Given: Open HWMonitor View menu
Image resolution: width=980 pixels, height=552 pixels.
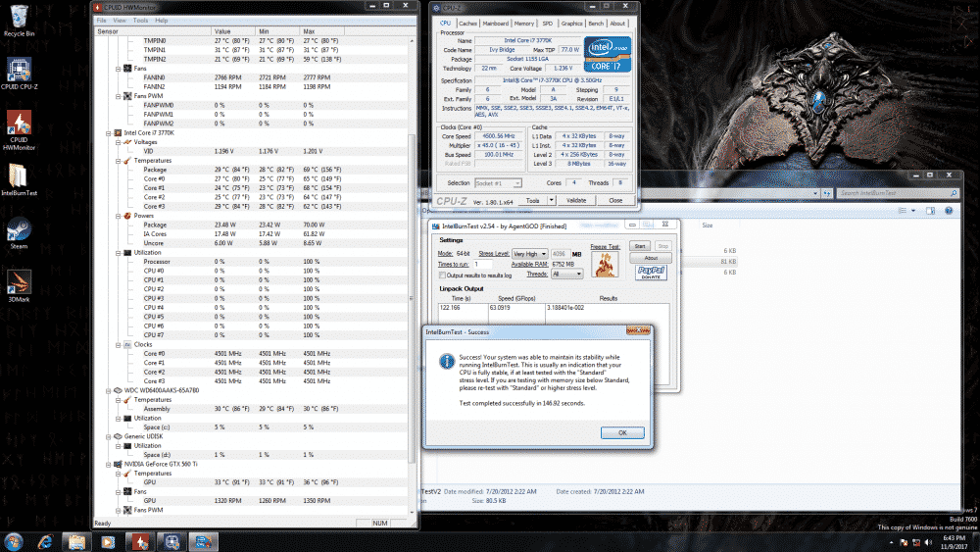Looking at the screenshot, I should coord(120,20).
